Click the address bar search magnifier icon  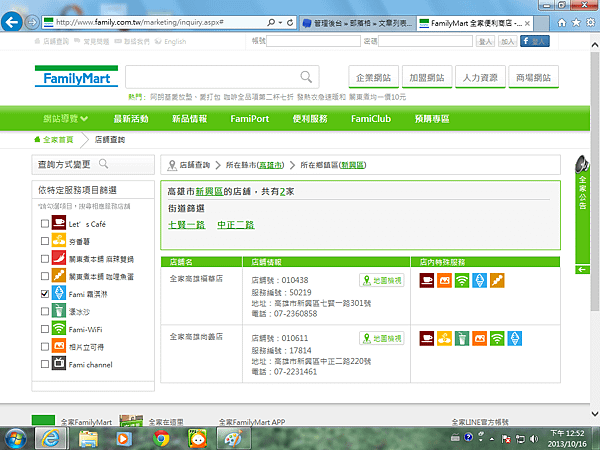click(271, 23)
